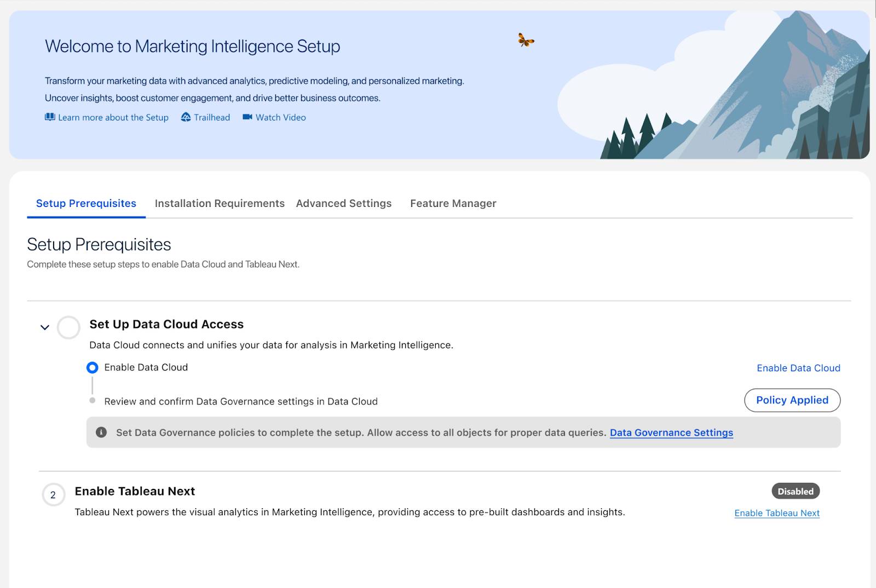Click the Enable Tableau Next link
Viewport: 876px width, 588px height.
[776, 513]
